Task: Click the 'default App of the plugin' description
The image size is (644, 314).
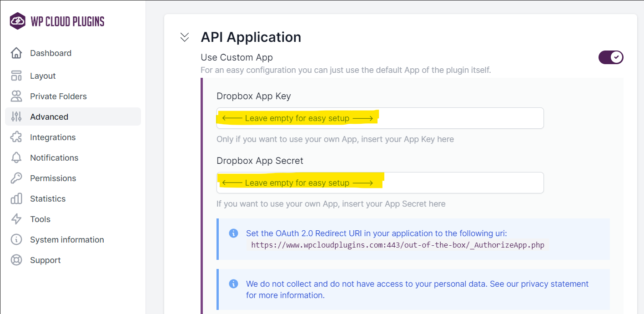Action: [x=346, y=70]
